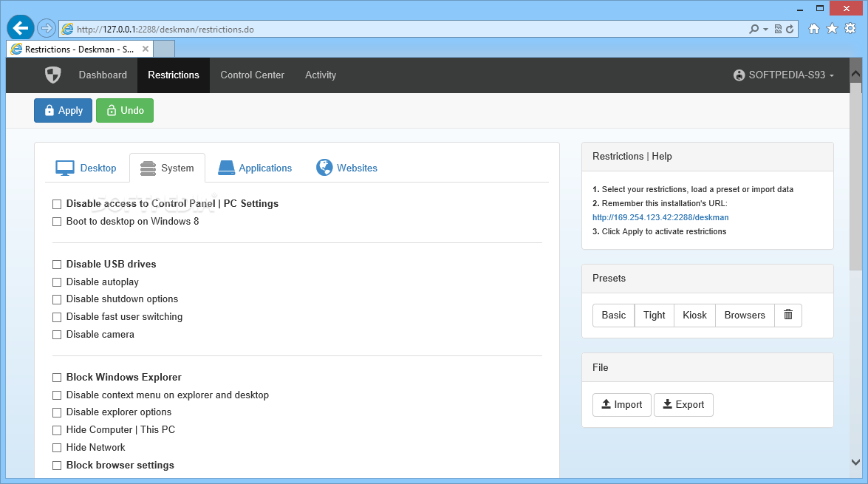Viewport: 868px width, 484px height.
Task: Open a new browser tab
Action: (x=164, y=49)
